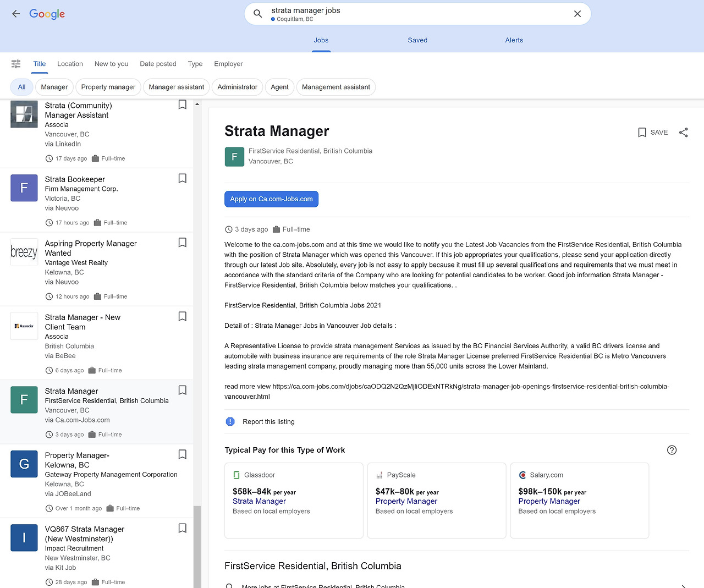Click the Impact Recruitment I logo

(x=24, y=537)
